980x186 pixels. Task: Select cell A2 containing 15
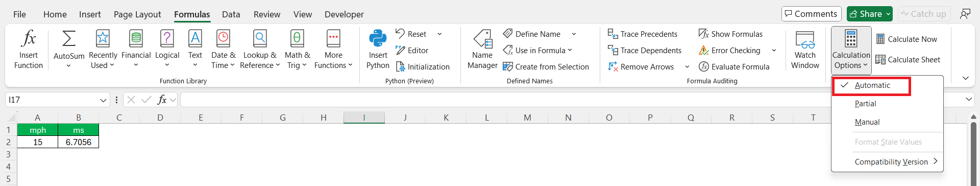pos(38,142)
